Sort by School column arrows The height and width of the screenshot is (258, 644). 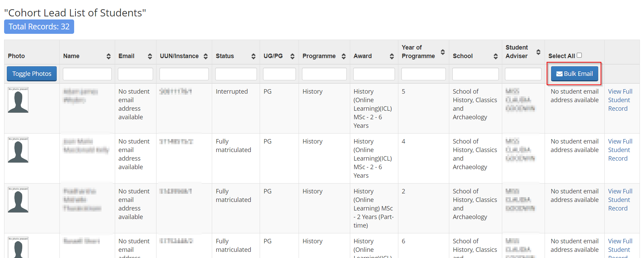pyautogui.click(x=495, y=56)
